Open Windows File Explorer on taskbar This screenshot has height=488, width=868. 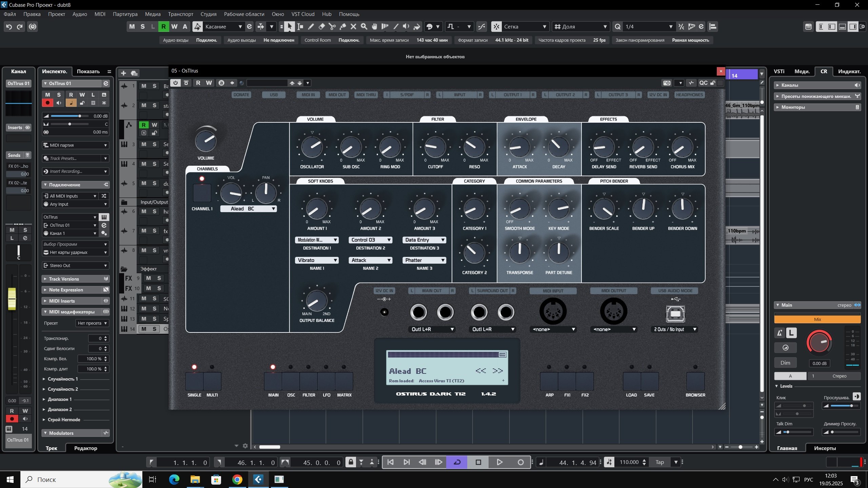pos(195,479)
